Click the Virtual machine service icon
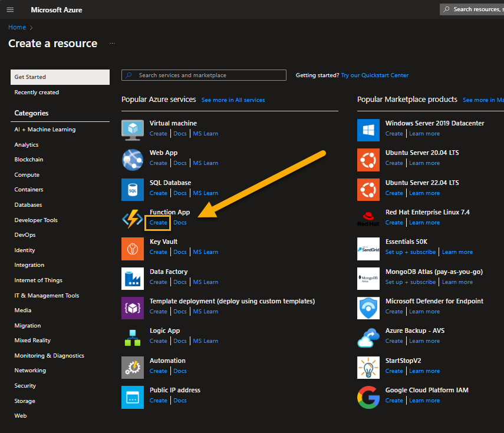 pyautogui.click(x=133, y=130)
